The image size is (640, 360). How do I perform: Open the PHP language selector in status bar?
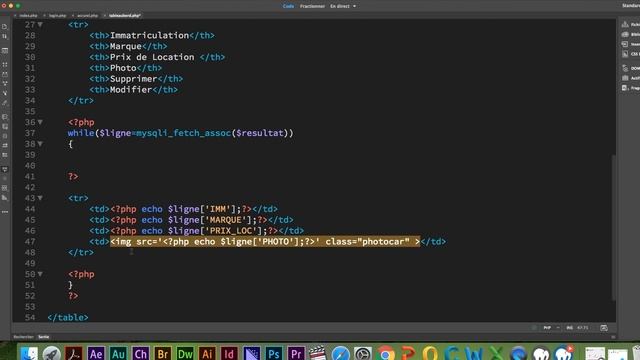tap(550, 328)
